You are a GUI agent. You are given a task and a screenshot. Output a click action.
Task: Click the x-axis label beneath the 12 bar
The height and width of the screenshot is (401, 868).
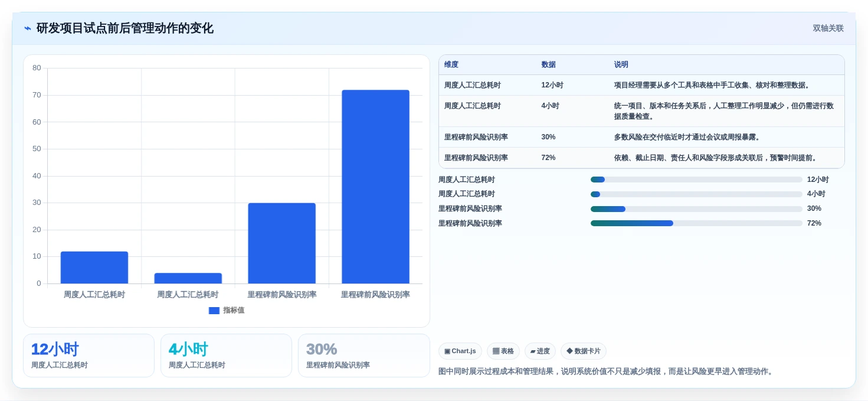pos(94,295)
